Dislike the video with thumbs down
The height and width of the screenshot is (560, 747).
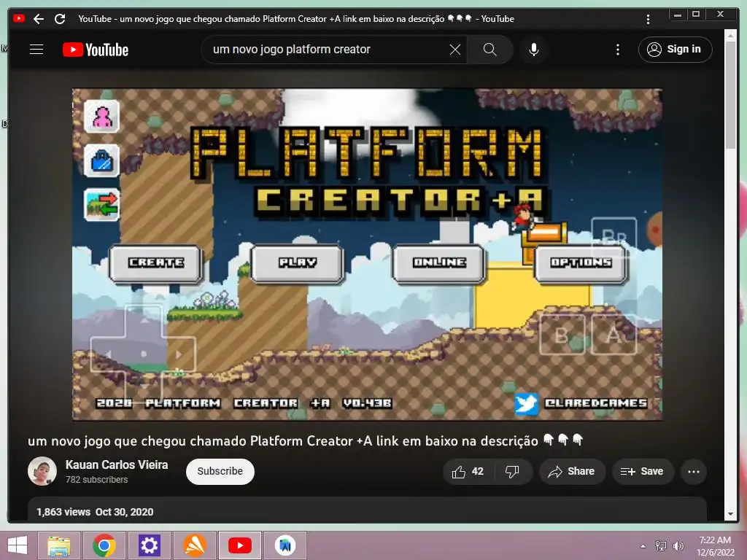[x=513, y=472]
